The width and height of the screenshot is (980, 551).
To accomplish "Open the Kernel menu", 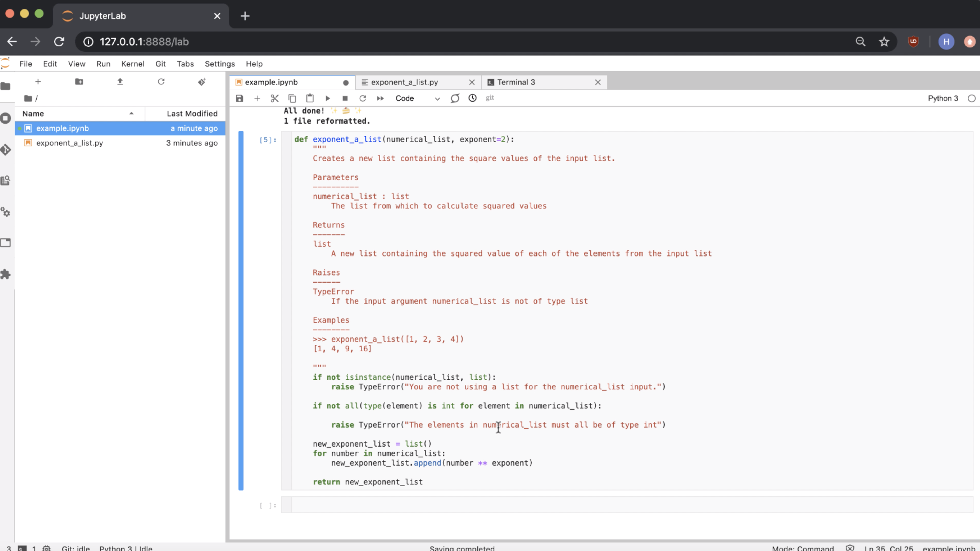I will 133,64.
